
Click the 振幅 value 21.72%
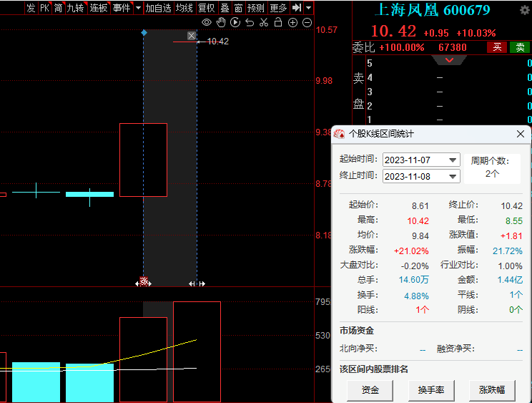tap(507, 251)
